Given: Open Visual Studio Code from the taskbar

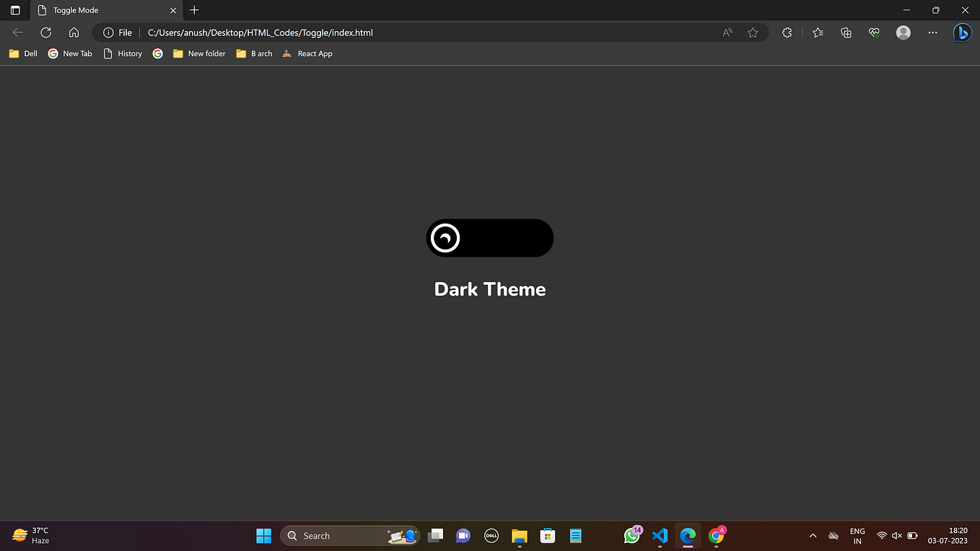Looking at the screenshot, I should 660,536.
